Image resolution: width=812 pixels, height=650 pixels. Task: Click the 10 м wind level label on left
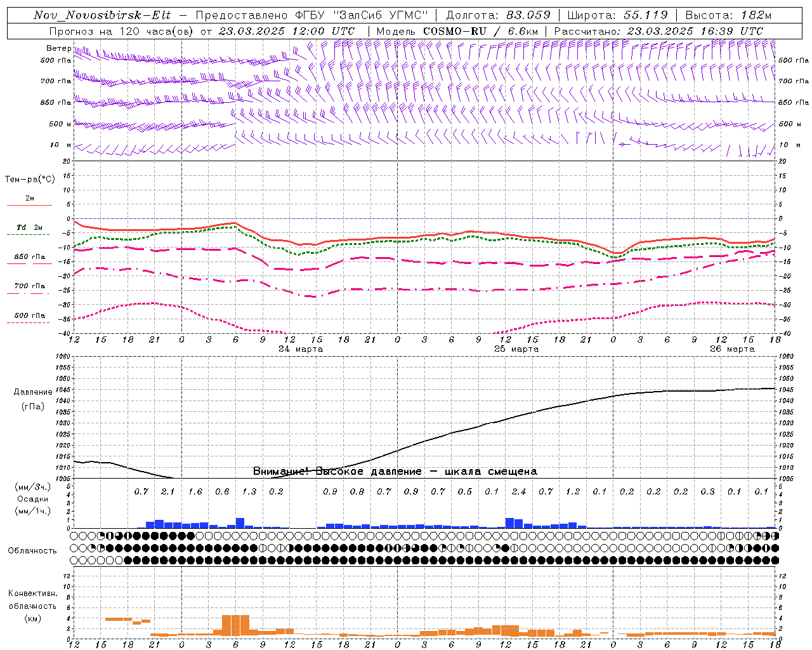(60, 145)
